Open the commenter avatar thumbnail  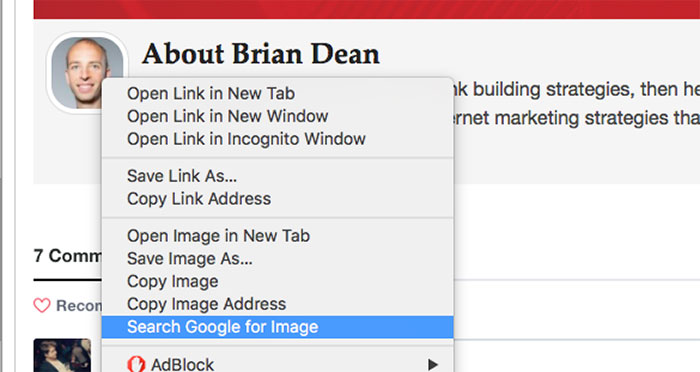pyautogui.click(x=62, y=355)
